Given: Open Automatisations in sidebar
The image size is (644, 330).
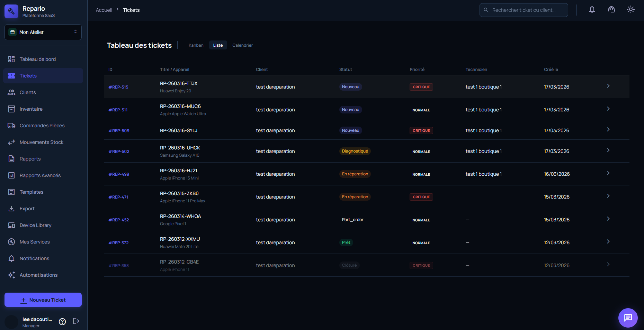Looking at the screenshot, I should [x=38, y=275].
